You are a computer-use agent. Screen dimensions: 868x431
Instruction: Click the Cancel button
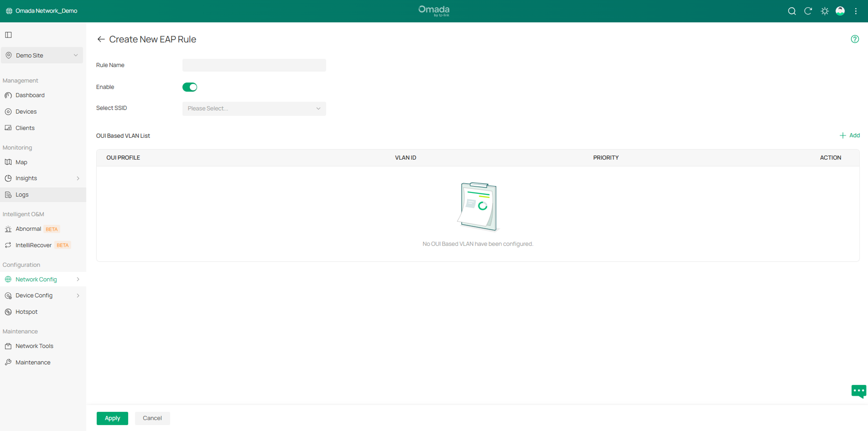pyautogui.click(x=152, y=418)
